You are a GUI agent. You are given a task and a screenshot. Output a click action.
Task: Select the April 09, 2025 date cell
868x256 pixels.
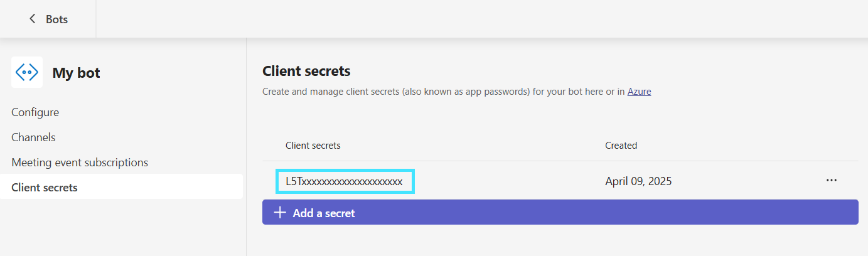(638, 181)
